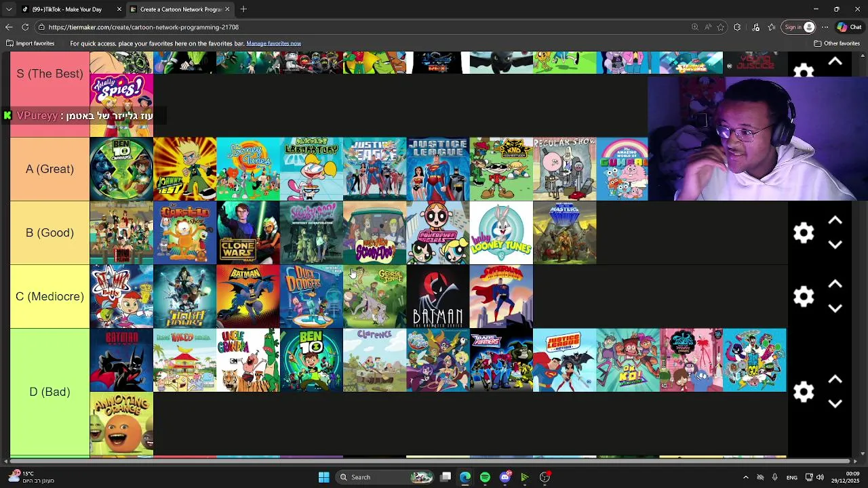The height and width of the screenshot is (488, 868).
Task: Show hidden system tray icons
Action: pos(745,477)
